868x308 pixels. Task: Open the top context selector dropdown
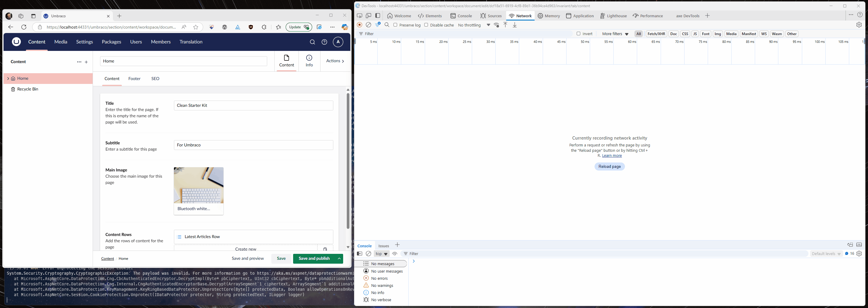point(382,254)
